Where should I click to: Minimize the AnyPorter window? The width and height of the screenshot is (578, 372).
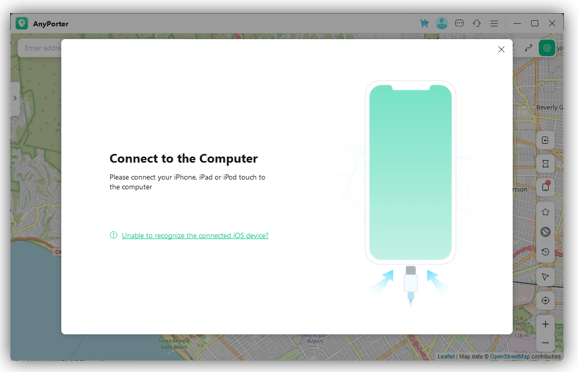[517, 24]
